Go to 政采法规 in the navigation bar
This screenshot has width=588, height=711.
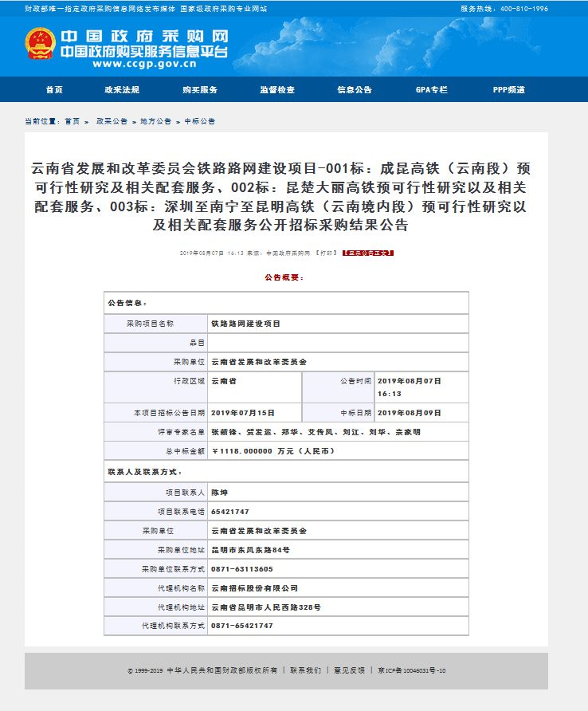pos(122,90)
